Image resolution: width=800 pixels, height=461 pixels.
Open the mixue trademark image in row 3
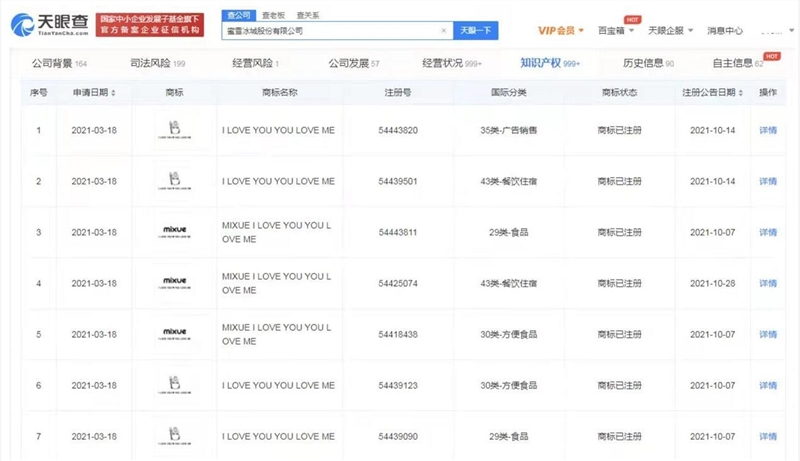click(174, 232)
